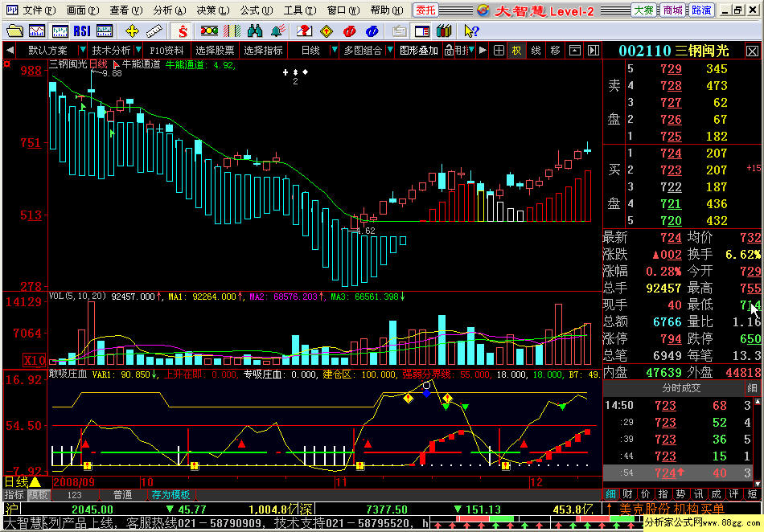
Task: Switch to the 普通 tab
Action: [123, 495]
